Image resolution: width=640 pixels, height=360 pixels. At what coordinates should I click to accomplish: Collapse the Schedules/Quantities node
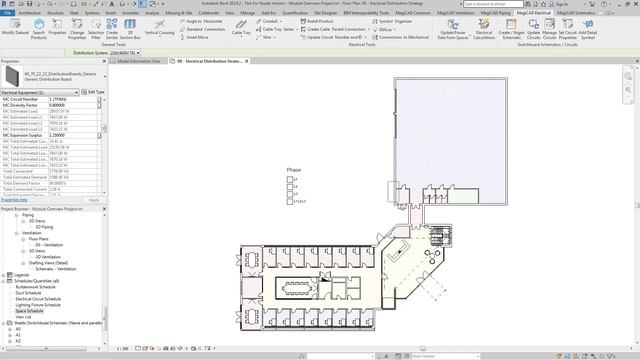[x=4, y=281]
